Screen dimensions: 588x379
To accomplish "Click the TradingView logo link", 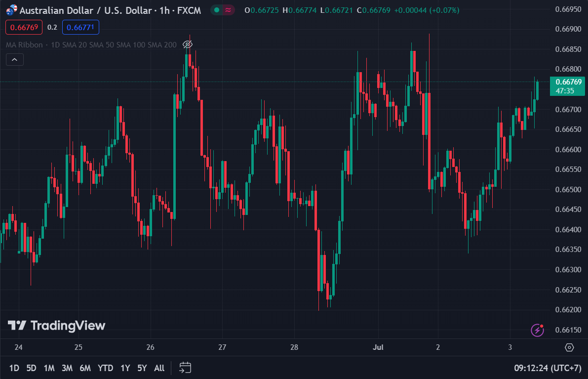I will click(x=57, y=325).
